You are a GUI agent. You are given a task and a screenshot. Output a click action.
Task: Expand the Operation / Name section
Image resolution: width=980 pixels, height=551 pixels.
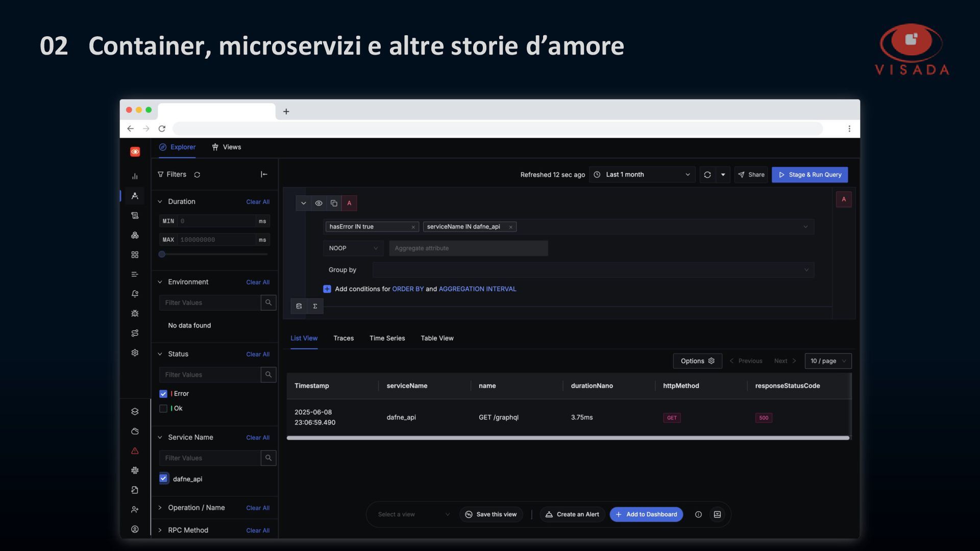[x=160, y=508]
